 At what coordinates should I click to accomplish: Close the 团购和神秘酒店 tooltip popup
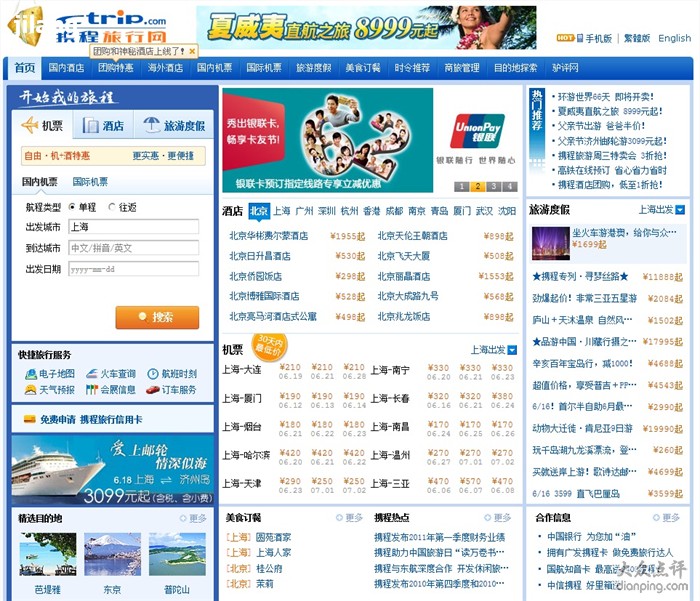pos(192,51)
